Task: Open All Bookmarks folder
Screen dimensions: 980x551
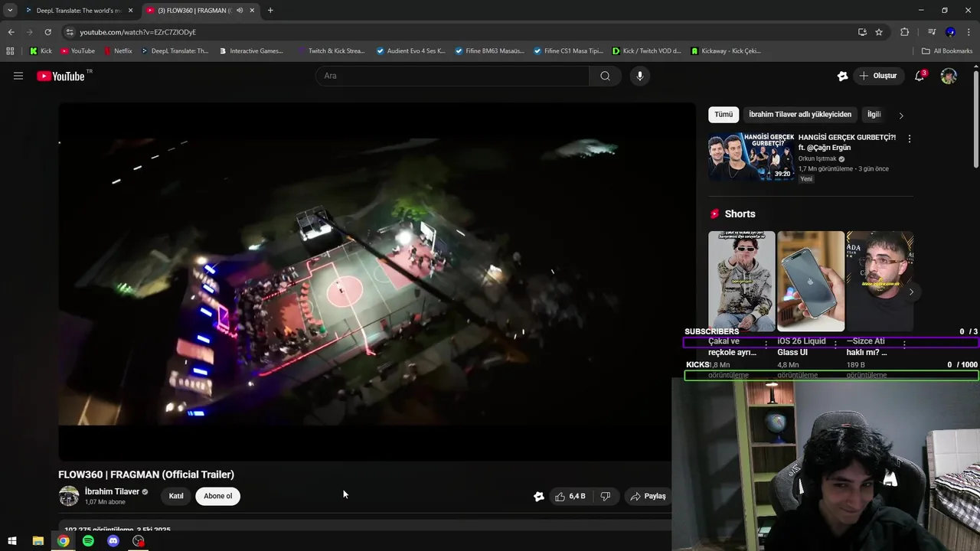Action: (x=947, y=51)
